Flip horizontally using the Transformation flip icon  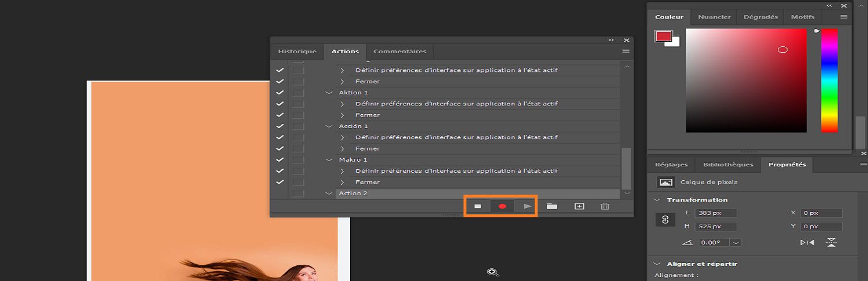tap(807, 243)
